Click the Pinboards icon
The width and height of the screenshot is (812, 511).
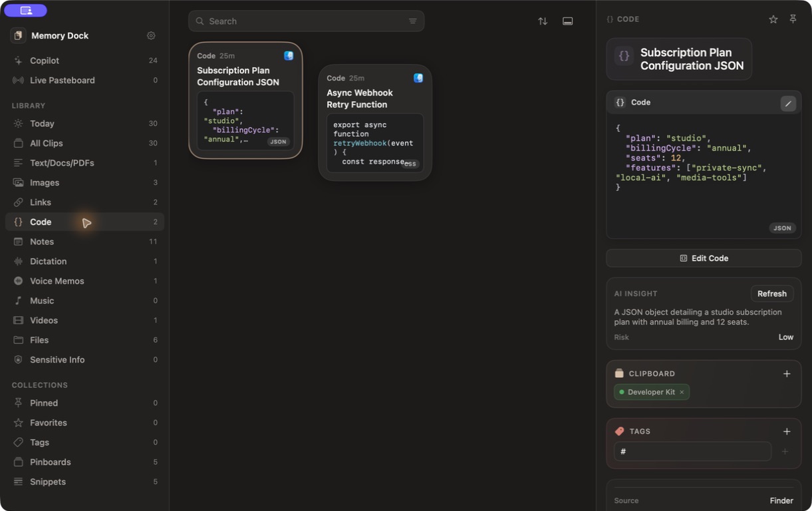click(x=18, y=462)
